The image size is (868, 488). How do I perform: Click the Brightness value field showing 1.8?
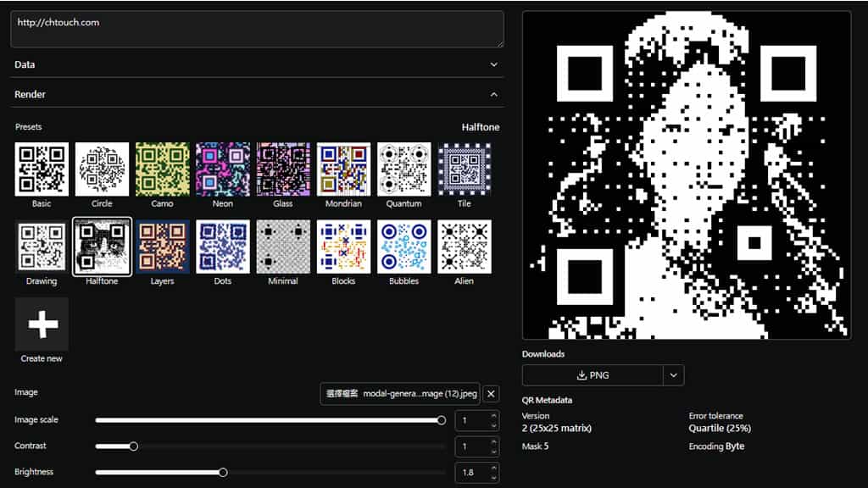(477, 473)
